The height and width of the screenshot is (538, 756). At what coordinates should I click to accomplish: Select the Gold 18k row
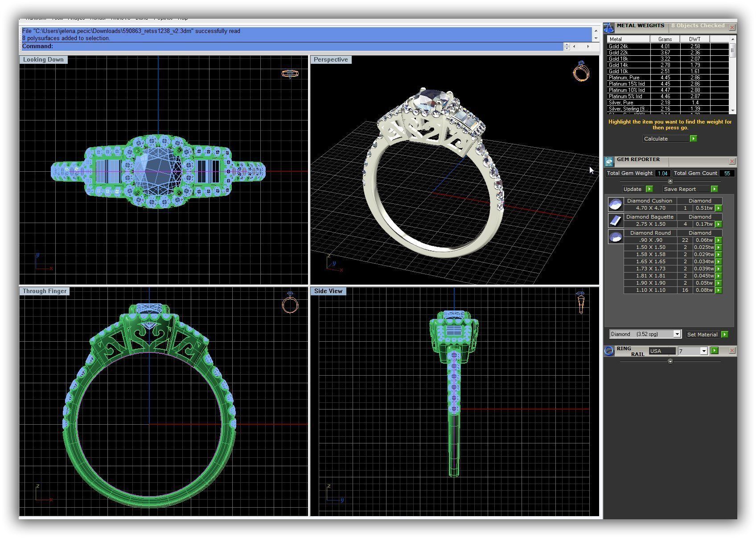(x=667, y=59)
